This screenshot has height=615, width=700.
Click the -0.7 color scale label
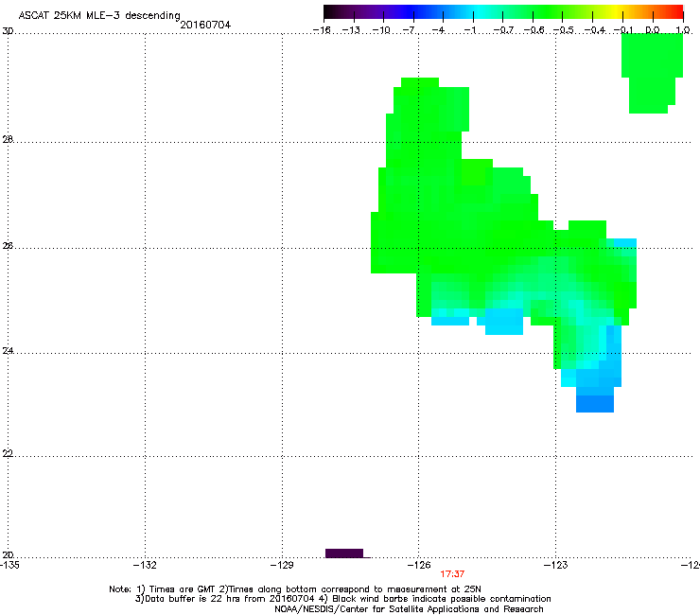(503, 30)
